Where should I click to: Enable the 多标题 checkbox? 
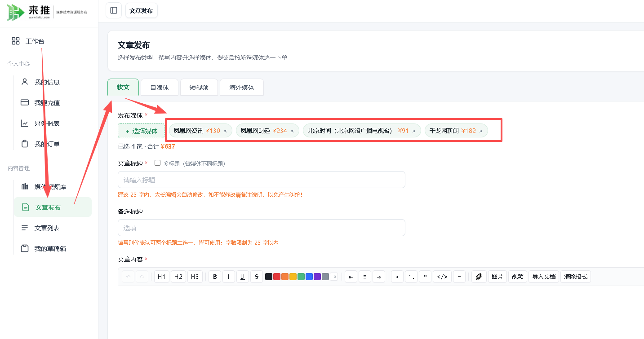tap(157, 163)
